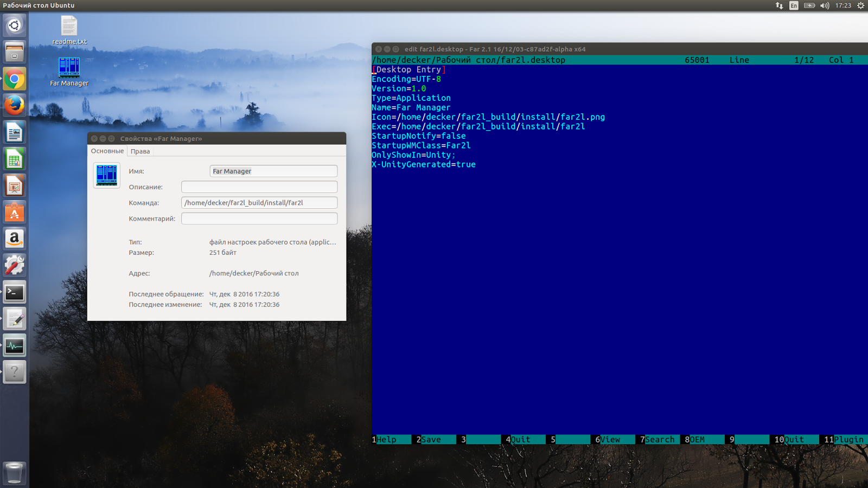
Task: Click the "OnlyShowIn=Unity;" line
Action: [x=413, y=155]
